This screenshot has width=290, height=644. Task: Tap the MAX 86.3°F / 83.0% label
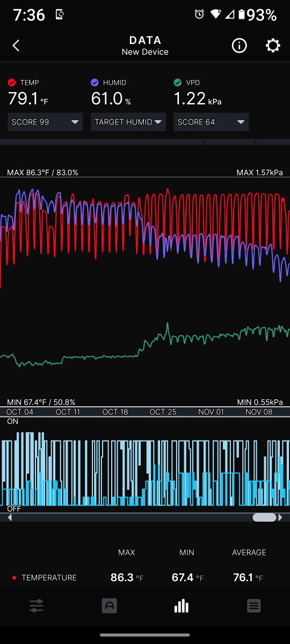42,173
